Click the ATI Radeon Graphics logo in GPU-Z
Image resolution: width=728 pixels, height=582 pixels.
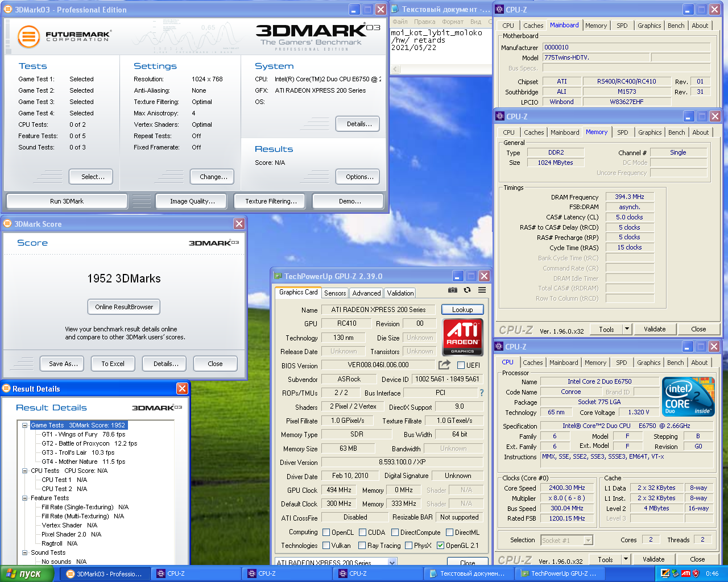462,337
